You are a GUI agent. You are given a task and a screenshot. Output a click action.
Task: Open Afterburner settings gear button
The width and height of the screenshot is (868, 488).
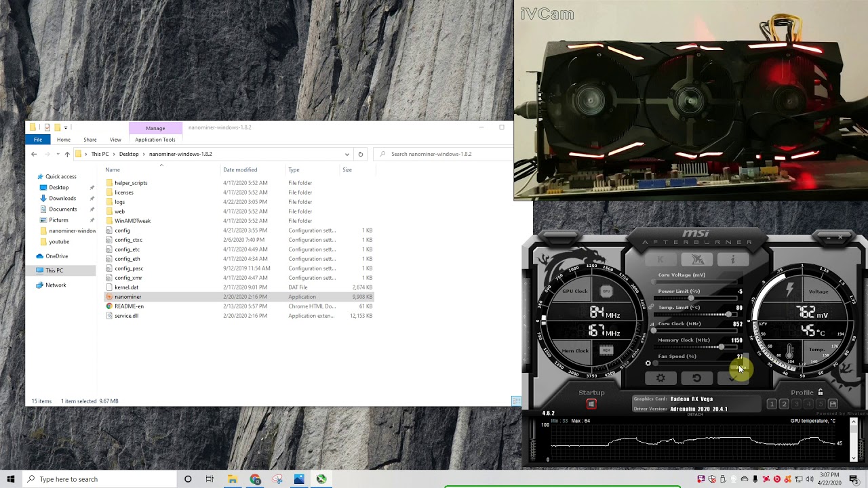tap(660, 378)
